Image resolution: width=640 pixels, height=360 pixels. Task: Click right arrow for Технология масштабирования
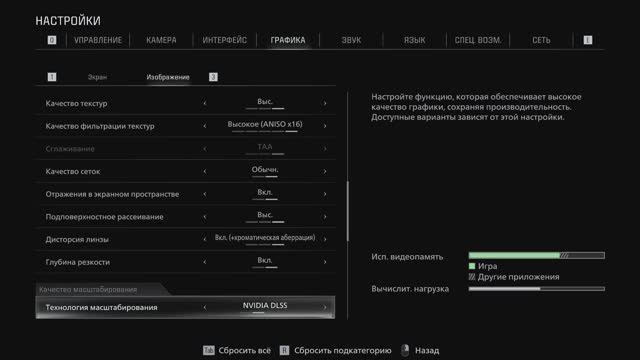point(325,307)
